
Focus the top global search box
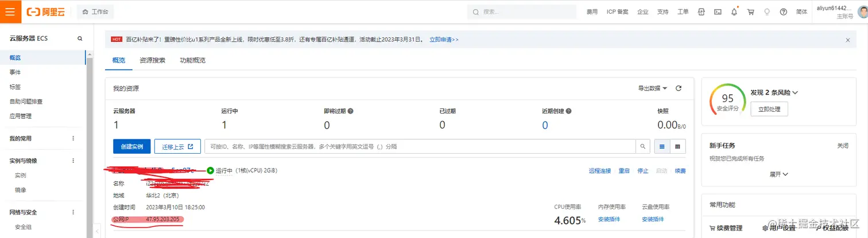(x=521, y=11)
